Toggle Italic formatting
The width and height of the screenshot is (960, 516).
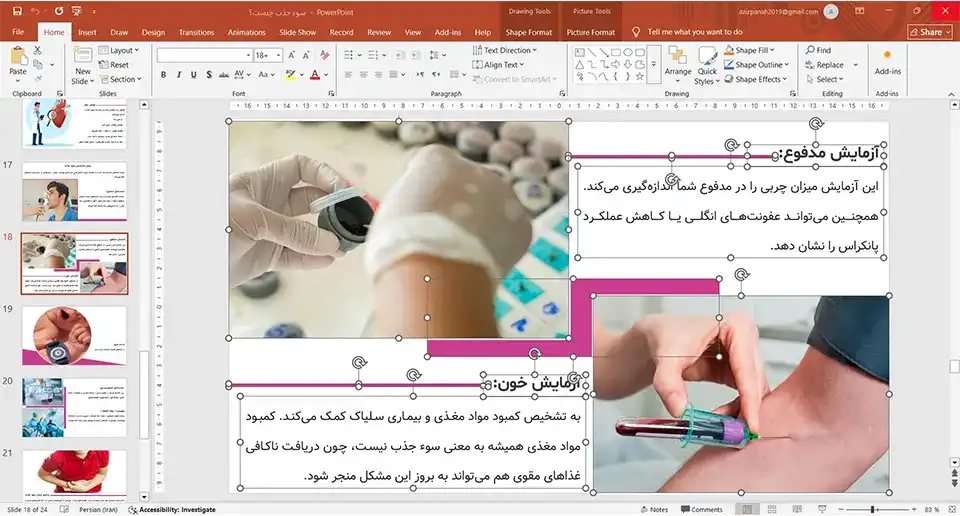coord(179,75)
